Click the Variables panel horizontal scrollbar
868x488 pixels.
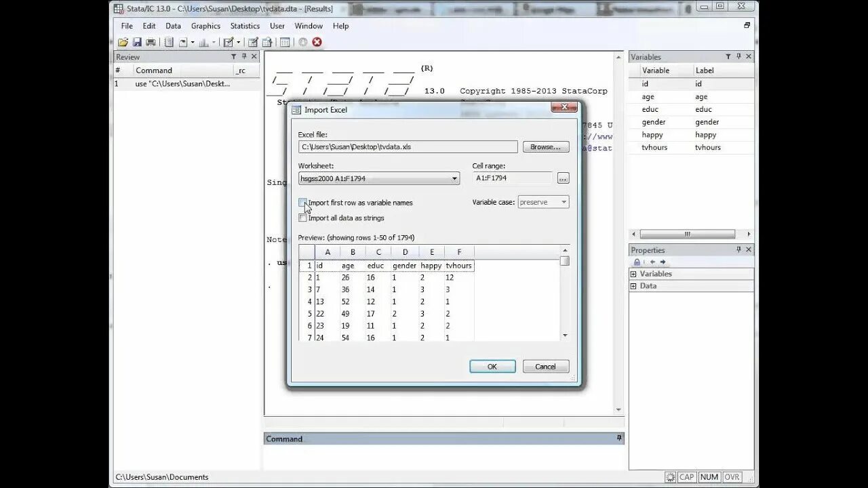(687, 234)
